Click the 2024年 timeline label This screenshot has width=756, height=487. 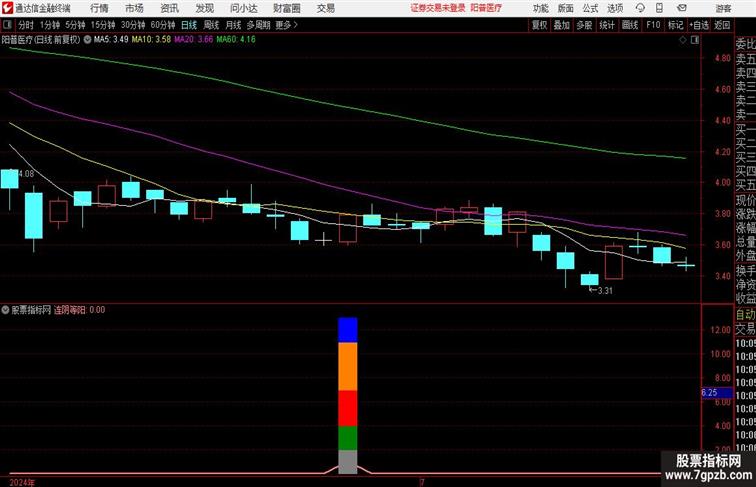pyautogui.click(x=22, y=482)
